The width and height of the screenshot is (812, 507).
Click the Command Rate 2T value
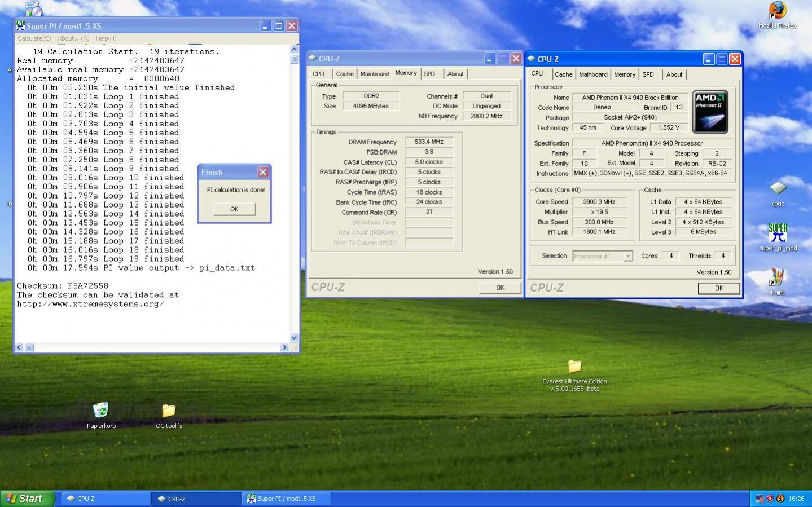click(x=429, y=212)
